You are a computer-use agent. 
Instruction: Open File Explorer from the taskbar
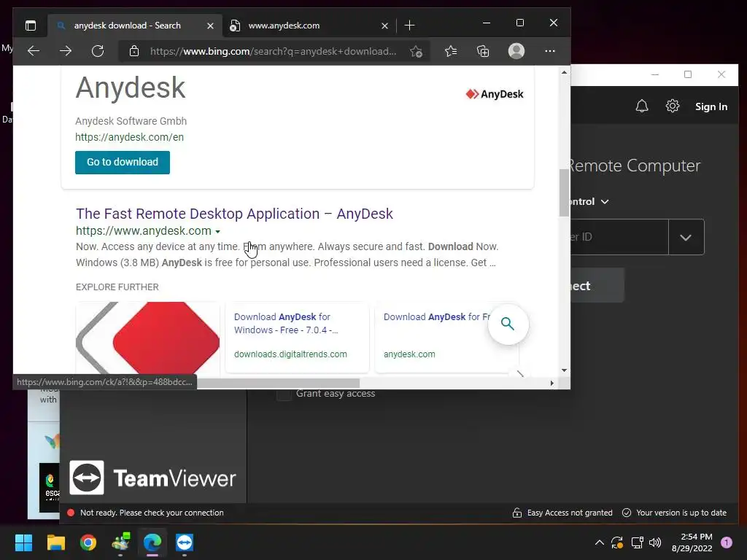point(55,542)
